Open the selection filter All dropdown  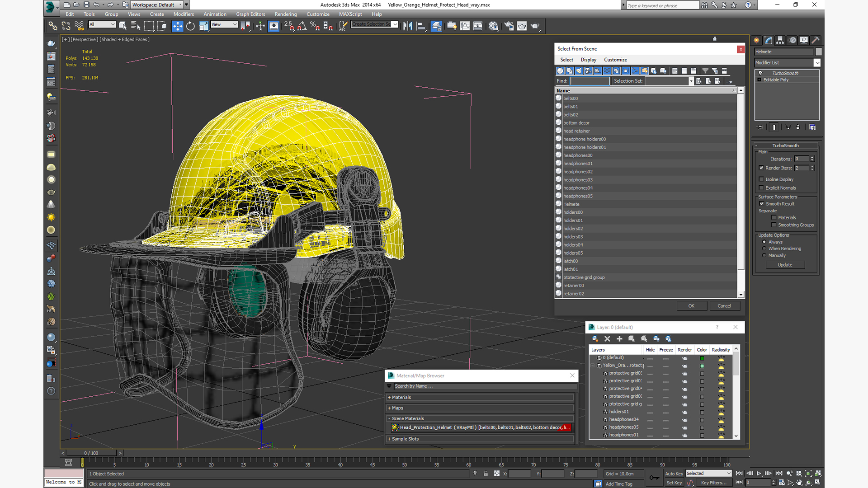[102, 24]
